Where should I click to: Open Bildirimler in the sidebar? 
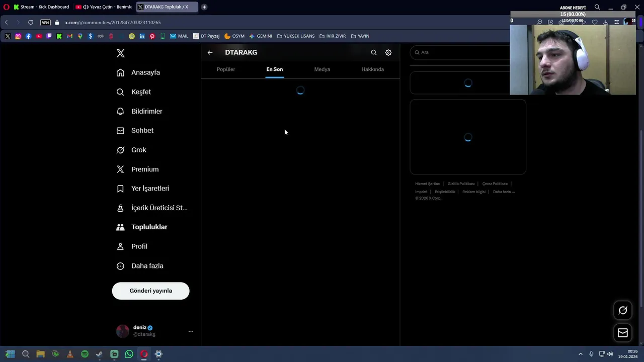coord(139,111)
